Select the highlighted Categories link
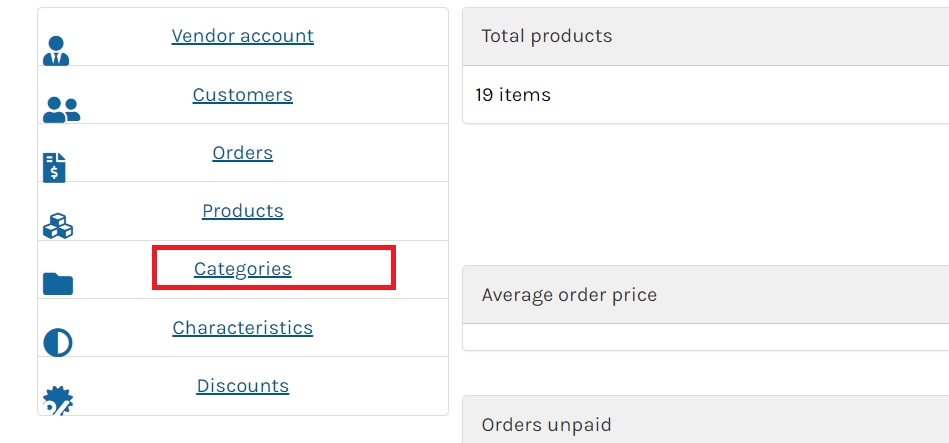949x443 pixels. pyautogui.click(x=243, y=269)
